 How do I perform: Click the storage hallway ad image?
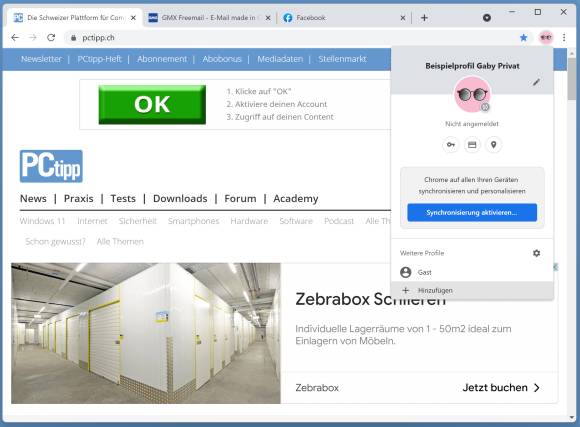click(146, 333)
